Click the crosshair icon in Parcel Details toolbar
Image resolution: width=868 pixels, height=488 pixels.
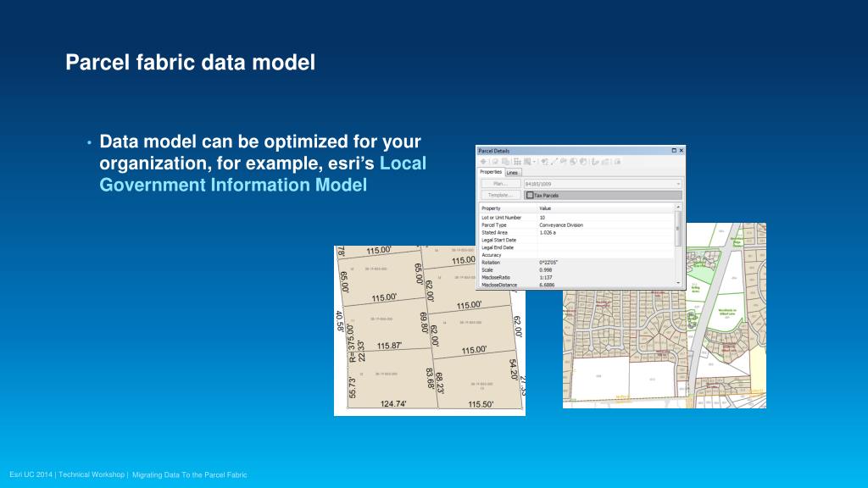(483, 162)
